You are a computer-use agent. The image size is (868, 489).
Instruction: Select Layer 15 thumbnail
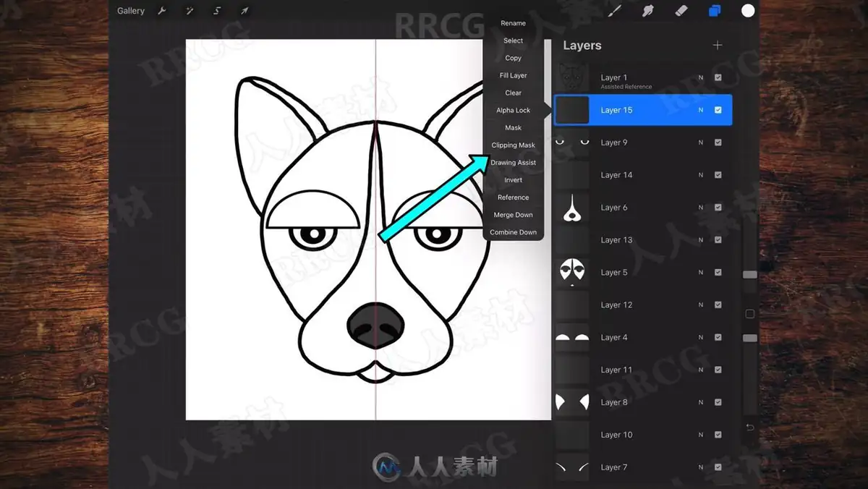click(x=572, y=110)
